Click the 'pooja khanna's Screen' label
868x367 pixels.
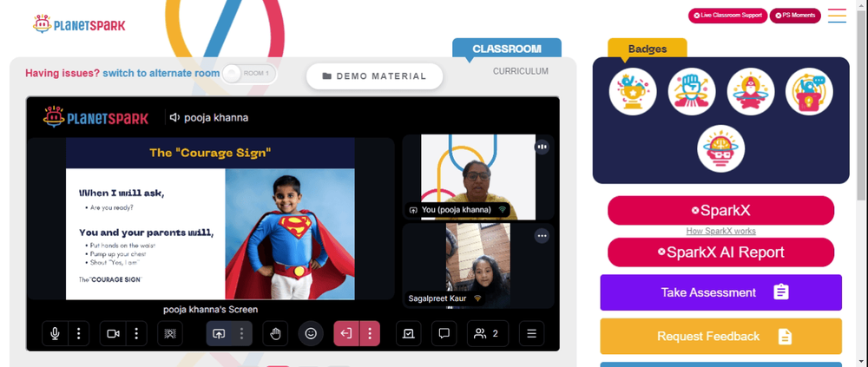click(x=210, y=310)
